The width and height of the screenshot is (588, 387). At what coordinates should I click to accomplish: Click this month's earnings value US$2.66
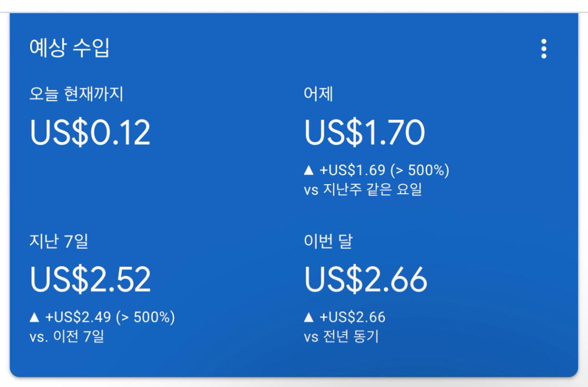pyautogui.click(x=365, y=280)
